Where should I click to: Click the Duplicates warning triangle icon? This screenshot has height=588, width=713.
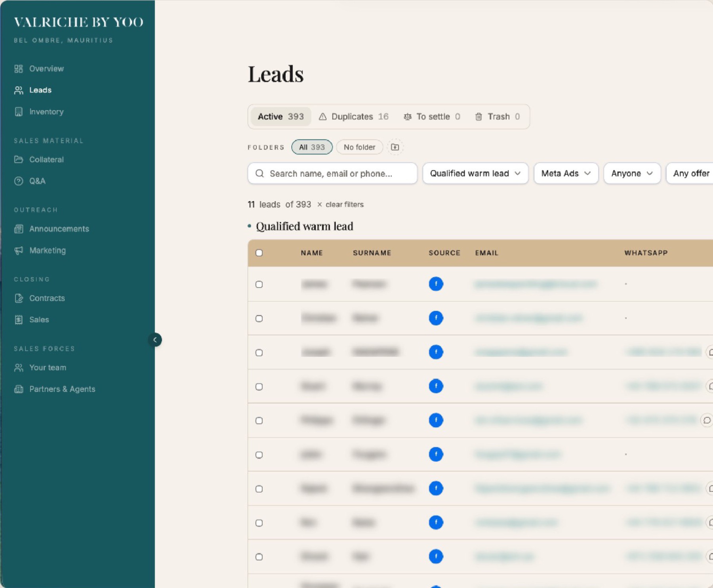pyautogui.click(x=322, y=116)
